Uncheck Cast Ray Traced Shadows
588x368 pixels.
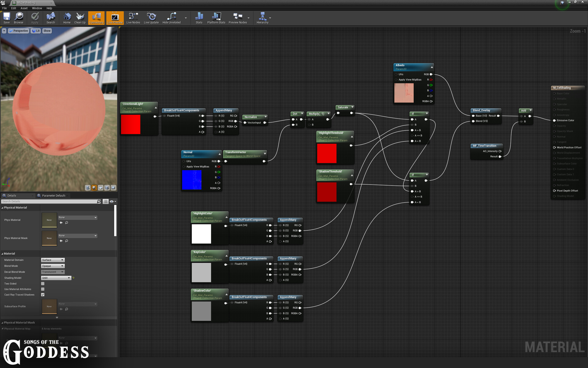43,295
